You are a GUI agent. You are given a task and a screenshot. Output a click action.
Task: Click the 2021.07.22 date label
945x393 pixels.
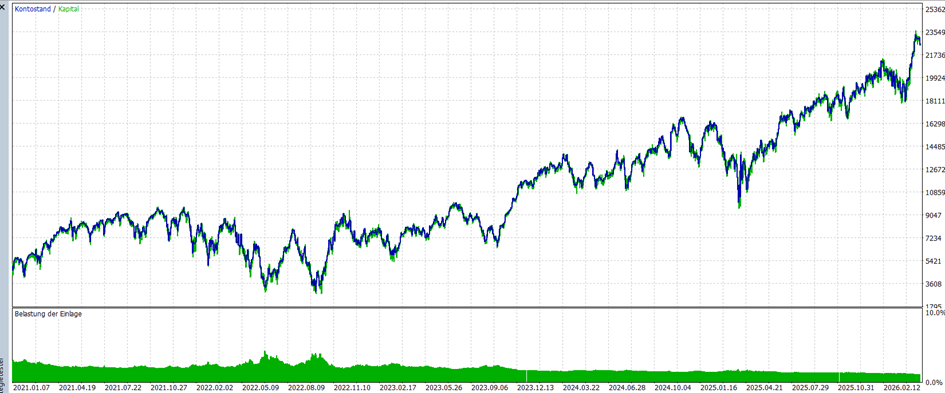point(122,388)
